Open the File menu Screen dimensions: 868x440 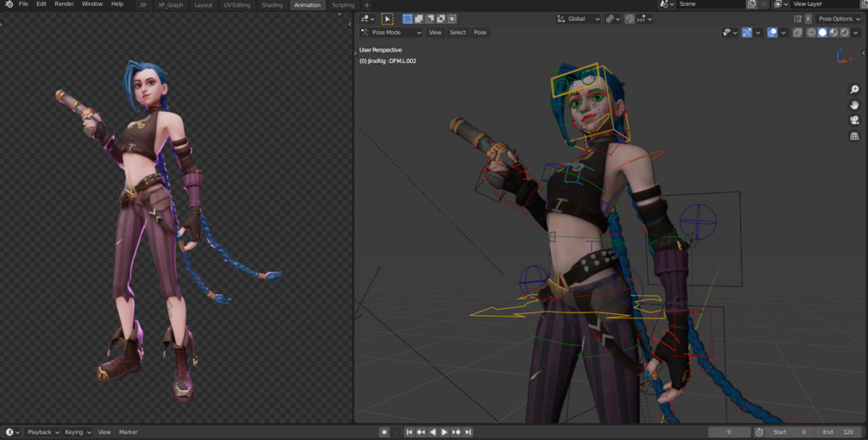[23, 3]
